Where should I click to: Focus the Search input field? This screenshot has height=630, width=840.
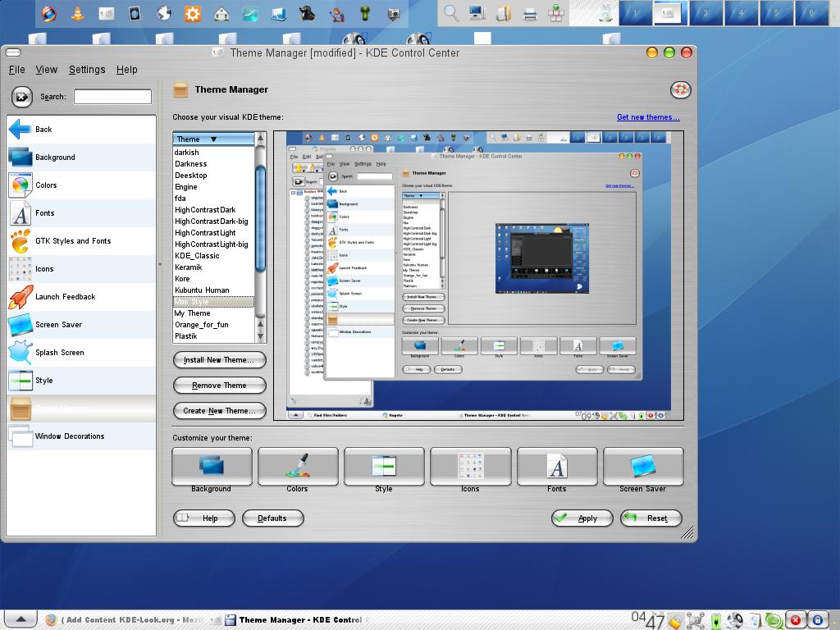click(112, 97)
